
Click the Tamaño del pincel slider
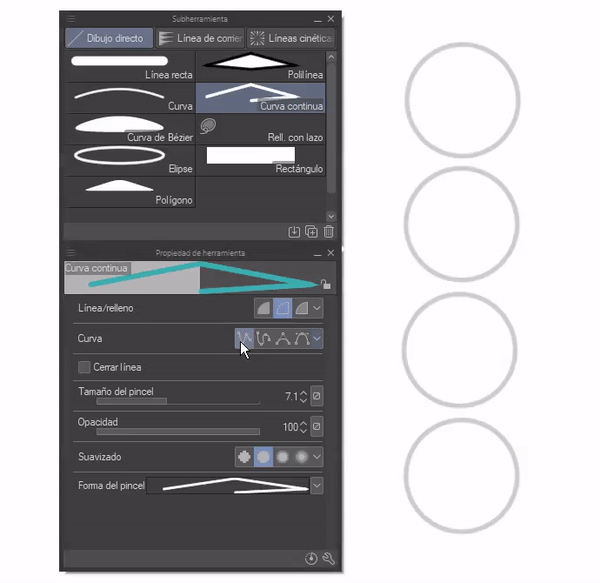click(x=178, y=401)
